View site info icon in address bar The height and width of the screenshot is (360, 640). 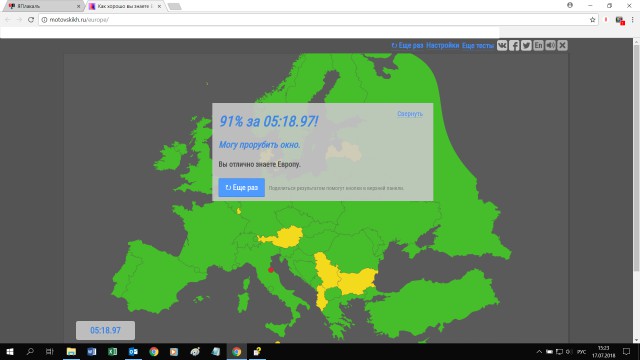pos(44,20)
